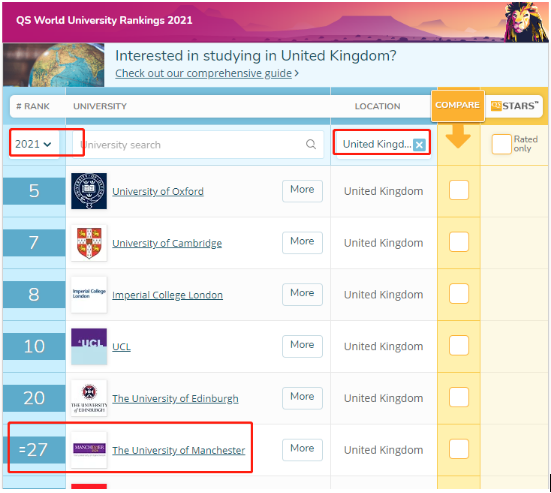The image size is (551, 493).
Task: Click More button for University of Manchester
Action: 302,449
